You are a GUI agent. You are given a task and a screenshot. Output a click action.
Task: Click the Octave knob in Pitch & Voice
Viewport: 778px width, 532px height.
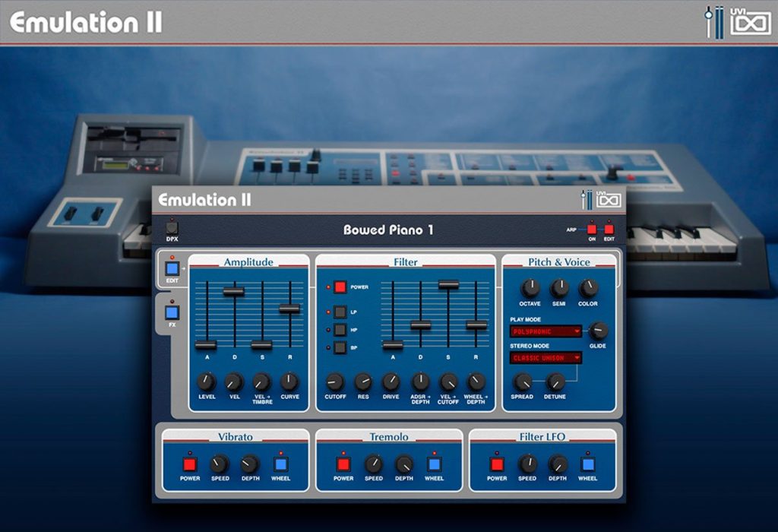530,288
